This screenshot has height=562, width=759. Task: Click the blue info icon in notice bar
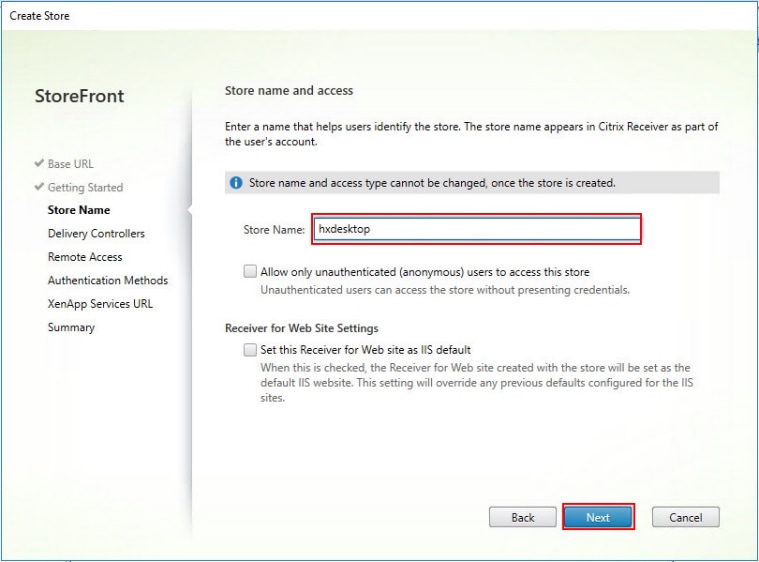click(x=236, y=183)
